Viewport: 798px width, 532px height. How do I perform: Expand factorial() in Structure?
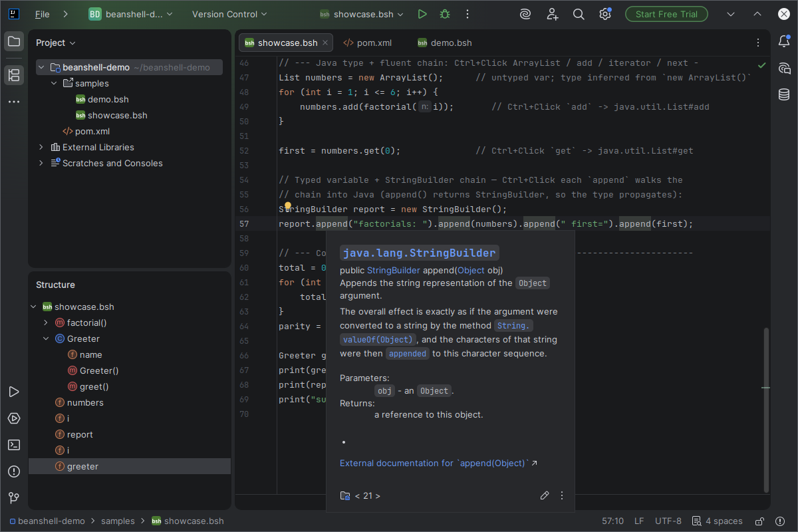pyautogui.click(x=46, y=323)
